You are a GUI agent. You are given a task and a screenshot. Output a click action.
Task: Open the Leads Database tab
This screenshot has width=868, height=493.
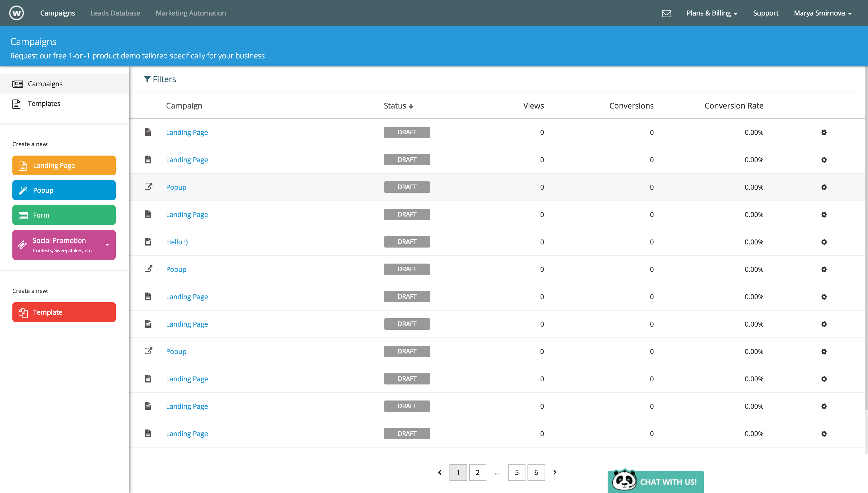(x=115, y=13)
